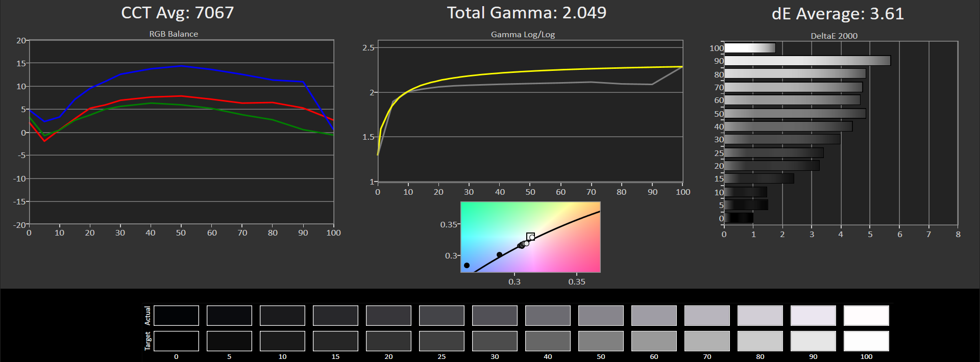Click the Actual swatch for level 15

point(335,316)
